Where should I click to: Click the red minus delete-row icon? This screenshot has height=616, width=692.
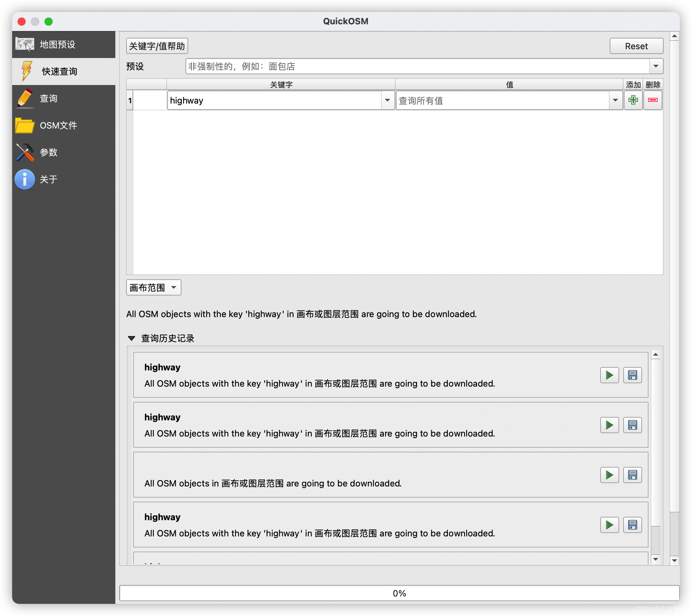(x=653, y=100)
